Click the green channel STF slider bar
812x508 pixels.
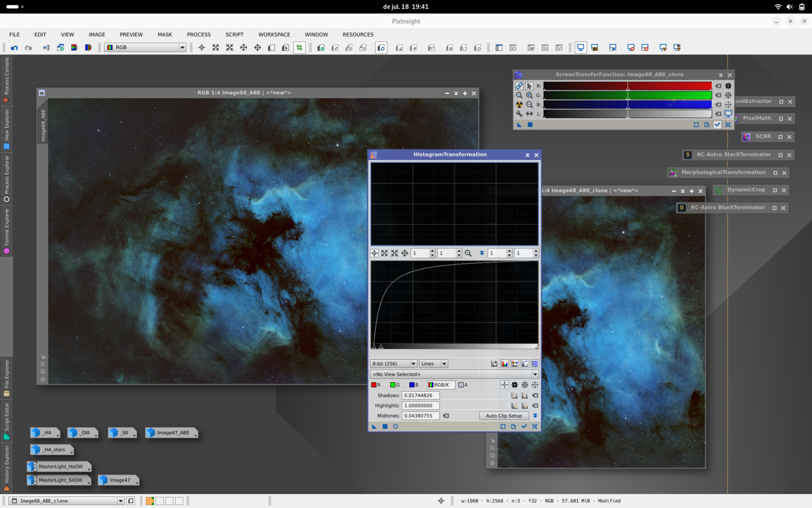(x=628, y=95)
